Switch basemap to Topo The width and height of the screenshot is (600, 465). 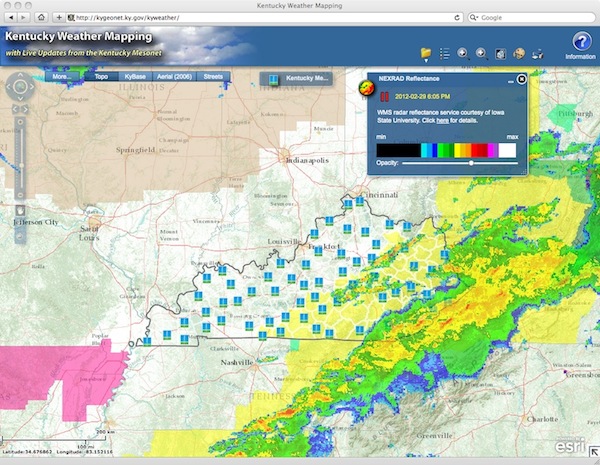[101, 77]
